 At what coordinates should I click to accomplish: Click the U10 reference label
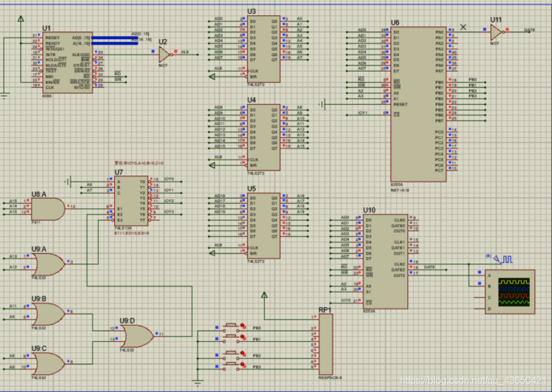pos(369,210)
